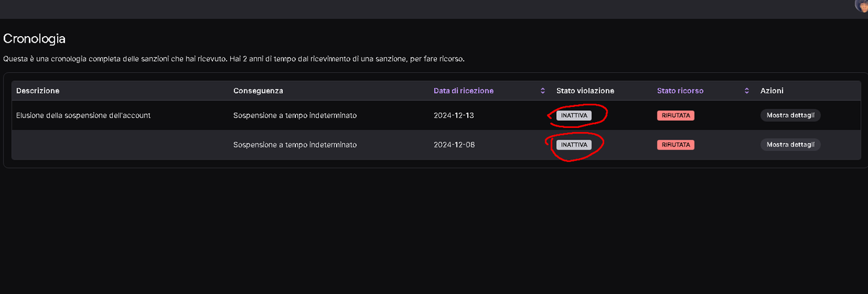868x294 pixels.
Task: Click the Stato ricorso column header
Action: pyautogui.click(x=680, y=91)
